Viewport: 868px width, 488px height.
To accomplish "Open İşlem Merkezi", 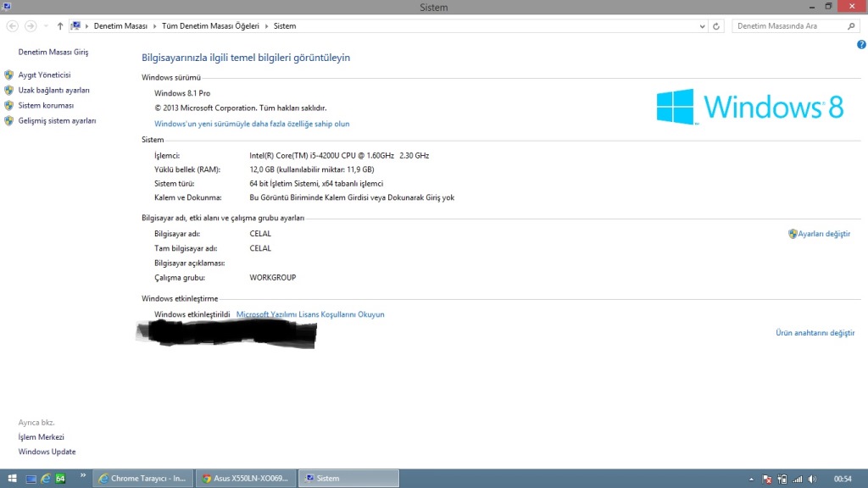I will point(41,437).
